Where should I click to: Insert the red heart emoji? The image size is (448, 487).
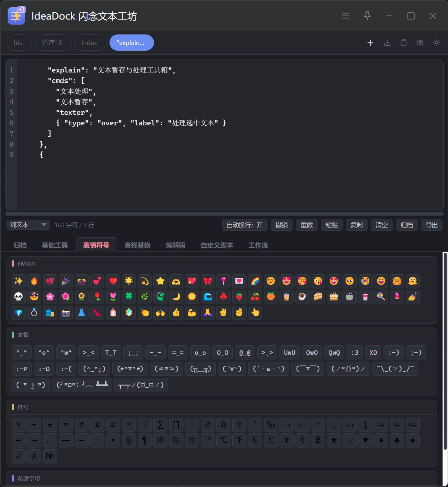tap(113, 281)
